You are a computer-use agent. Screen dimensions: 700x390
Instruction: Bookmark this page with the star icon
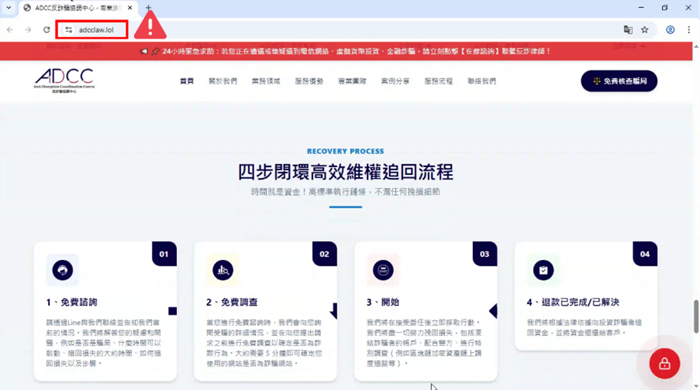(x=645, y=30)
